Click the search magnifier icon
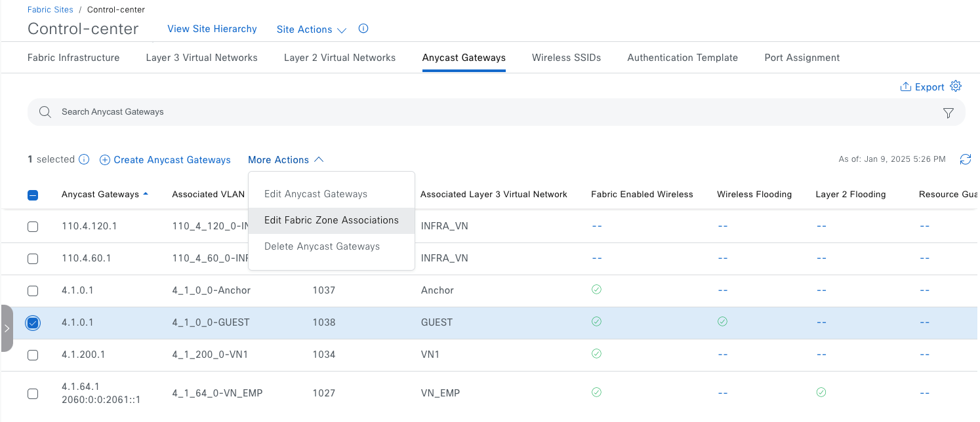The width and height of the screenshot is (980, 422). (45, 112)
